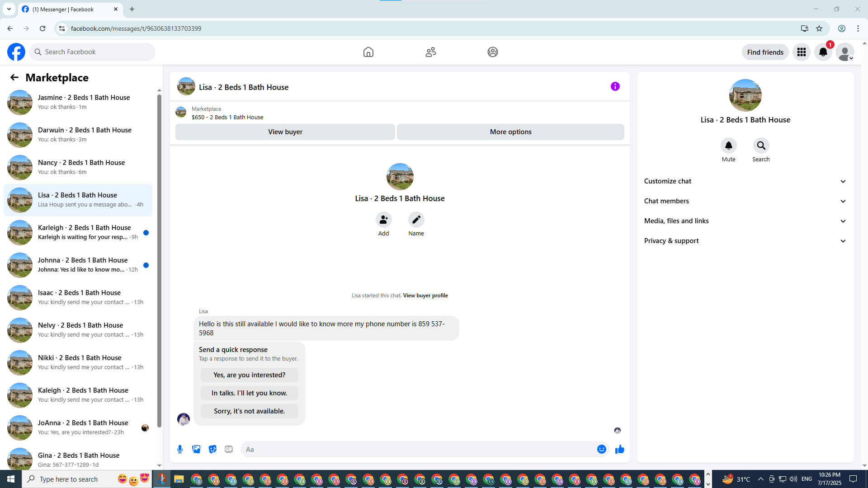This screenshot has width=868, height=488.
Task: Open File Explorer from the taskbar
Action: pos(179,479)
